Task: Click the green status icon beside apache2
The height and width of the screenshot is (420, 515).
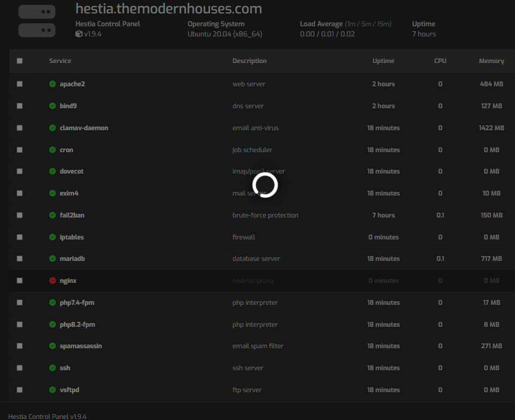Action: 53,84
